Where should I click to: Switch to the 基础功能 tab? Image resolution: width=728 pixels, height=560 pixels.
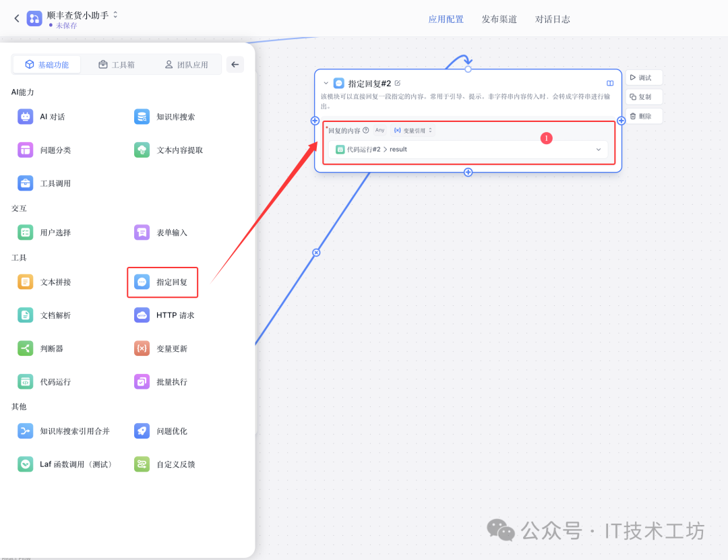(x=47, y=65)
